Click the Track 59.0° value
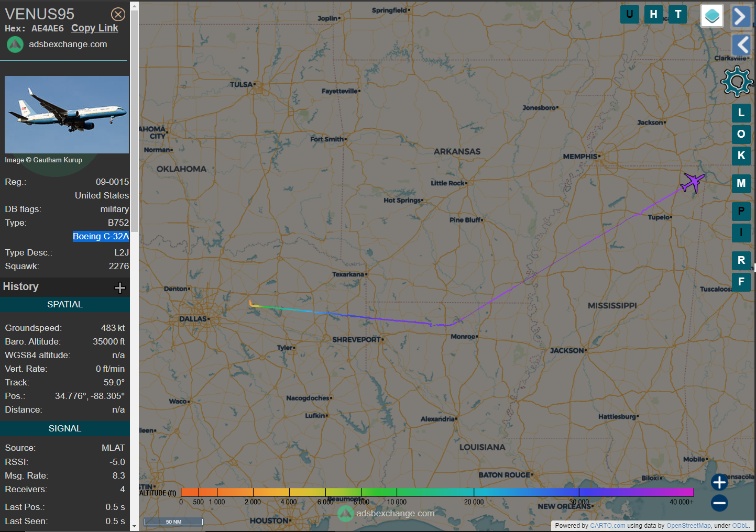The width and height of the screenshot is (756, 532). pyautogui.click(x=114, y=383)
